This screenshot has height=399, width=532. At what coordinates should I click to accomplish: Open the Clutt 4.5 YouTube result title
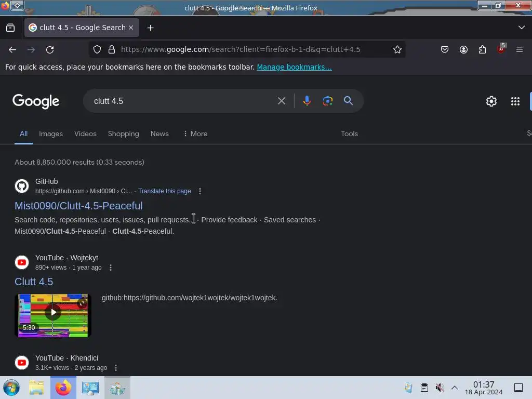click(x=34, y=282)
